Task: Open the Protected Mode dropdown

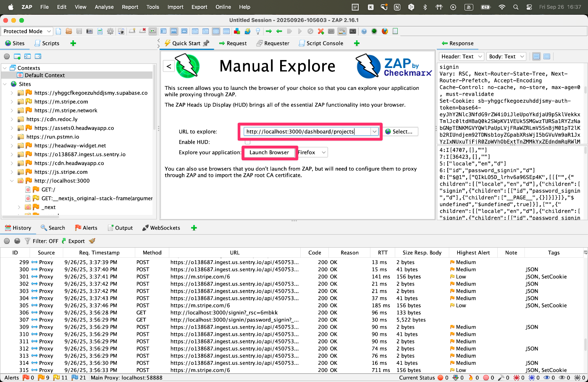Action: 26,31
